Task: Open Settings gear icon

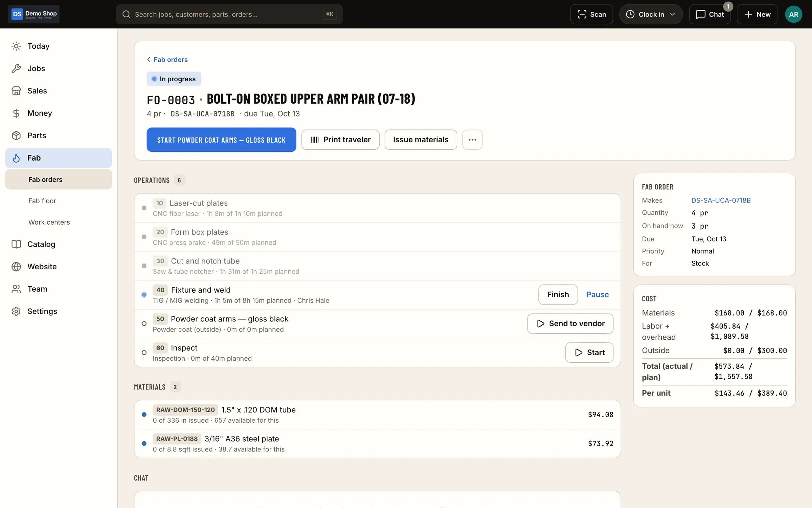Action: (x=16, y=311)
